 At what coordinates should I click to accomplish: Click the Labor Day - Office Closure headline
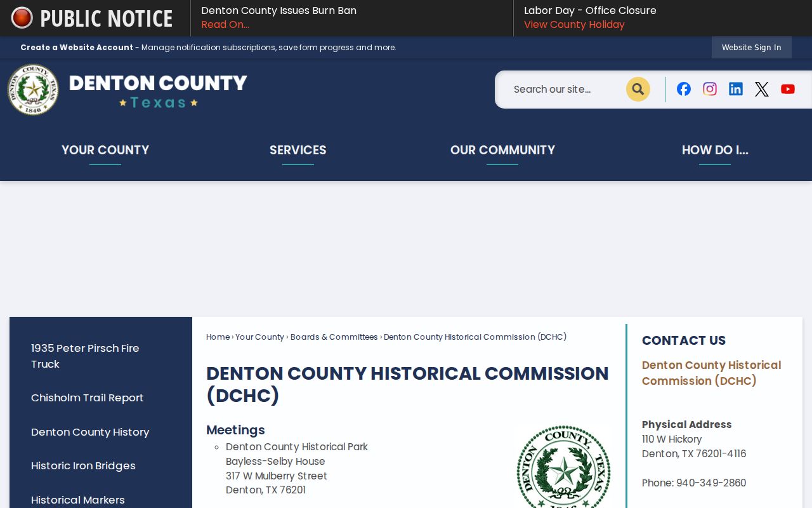(591, 11)
